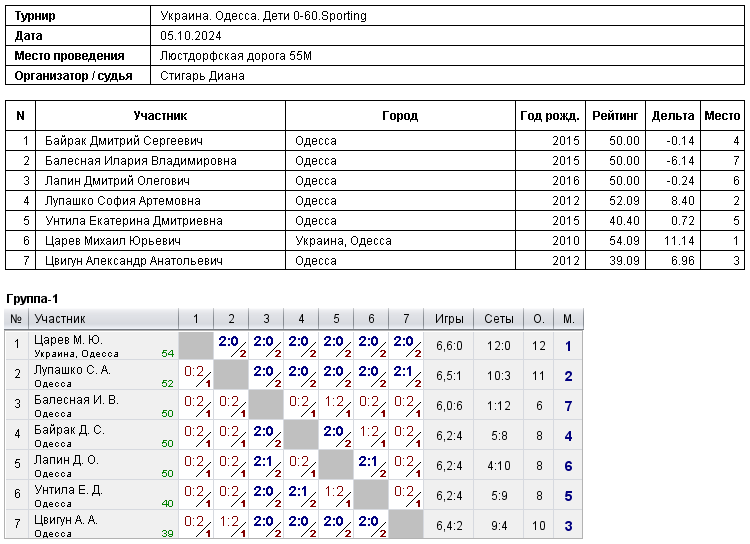Click delta value 8.40
The height and width of the screenshot is (544, 750).
point(683,201)
